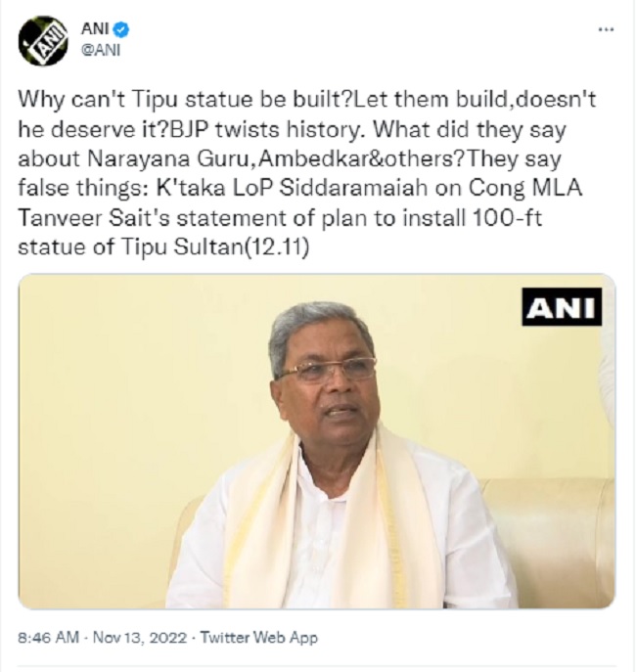Open the three-dot more options menu
Image resolution: width=636 pixels, height=672 pixels.
606,29
